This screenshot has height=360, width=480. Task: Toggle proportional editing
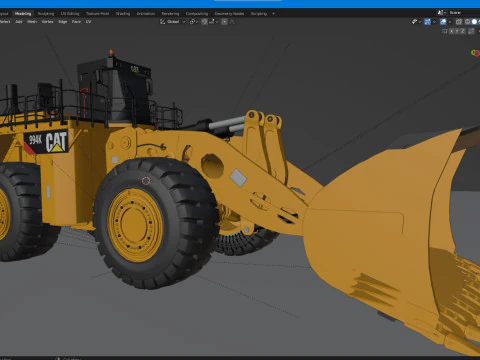pyautogui.click(x=224, y=22)
